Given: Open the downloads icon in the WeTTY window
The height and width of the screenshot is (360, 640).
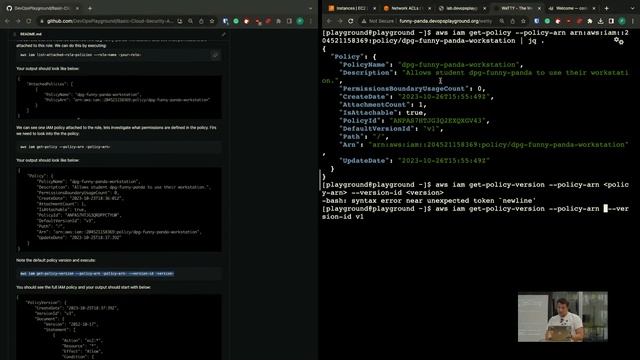Looking at the screenshot, I should pyautogui.click(x=600, y=21).
